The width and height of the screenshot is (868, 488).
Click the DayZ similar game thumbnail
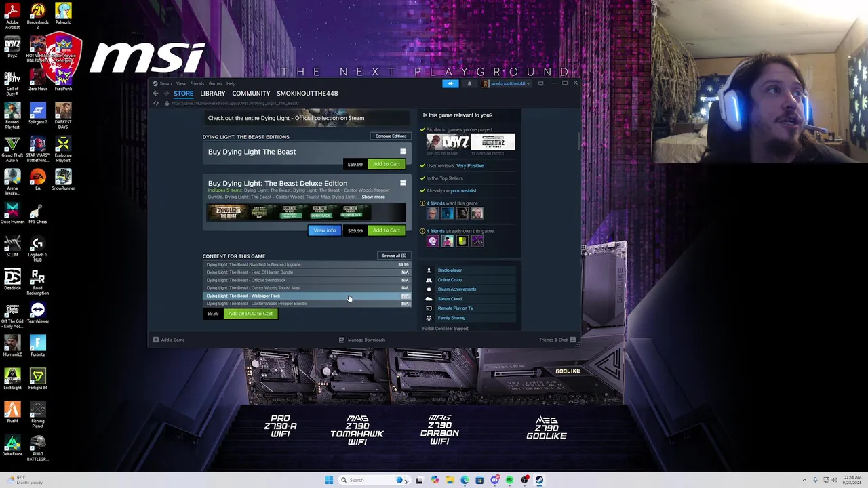448,142
